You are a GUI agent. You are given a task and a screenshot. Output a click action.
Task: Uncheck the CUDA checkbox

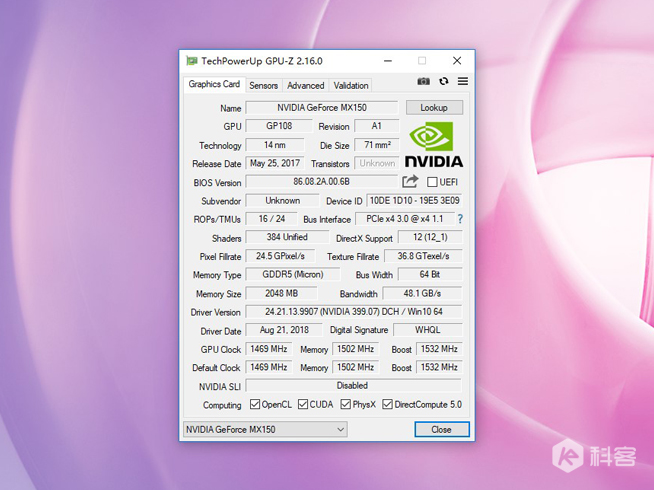click(303, 405)
